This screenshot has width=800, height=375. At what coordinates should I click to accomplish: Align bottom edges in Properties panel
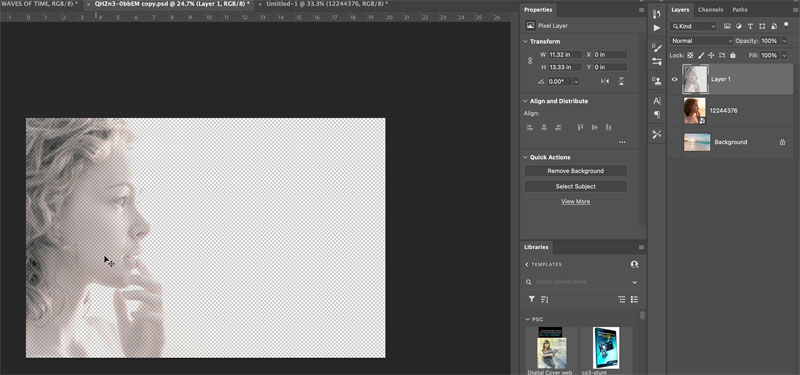point(608,128)
